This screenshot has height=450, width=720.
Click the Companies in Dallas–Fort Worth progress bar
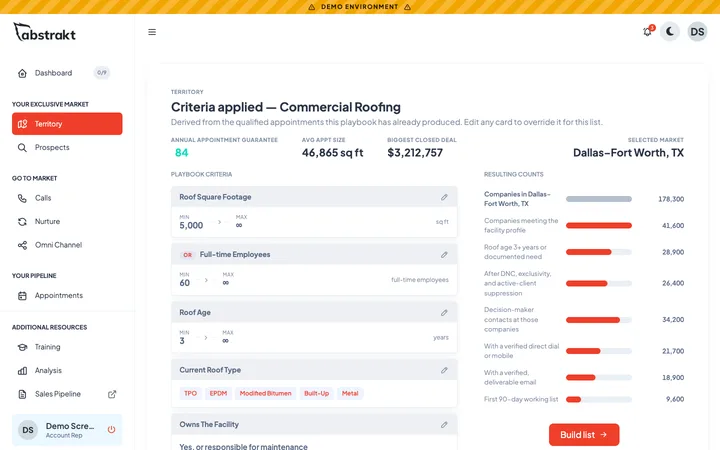pos(599,199)
